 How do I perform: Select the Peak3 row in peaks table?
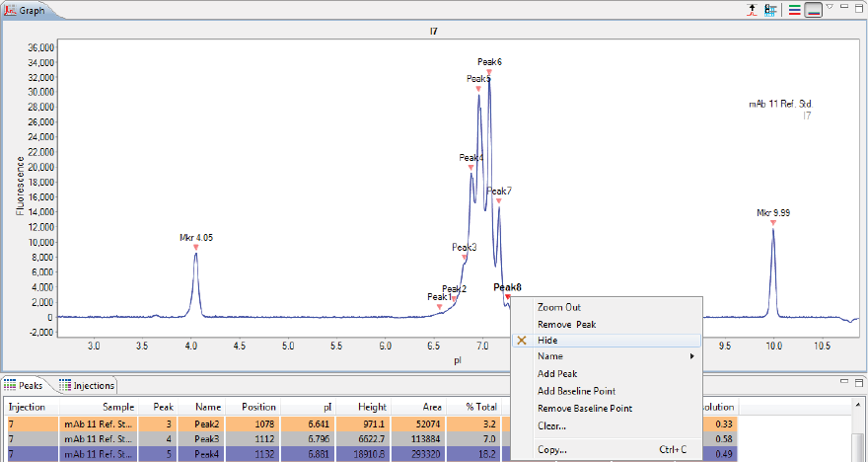[206, 438]
